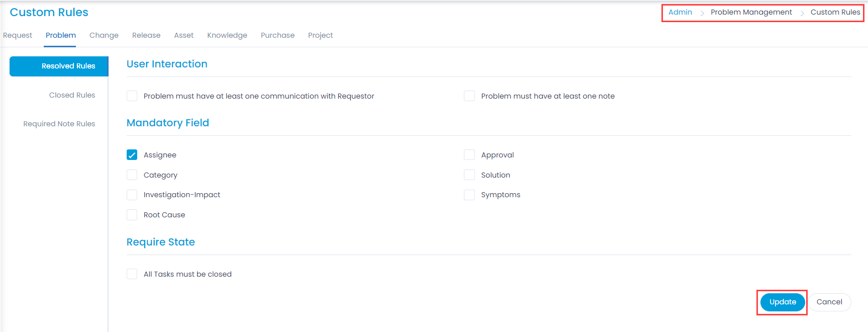Open the Change tab
The image size is (868, 332).
[104, 35]
